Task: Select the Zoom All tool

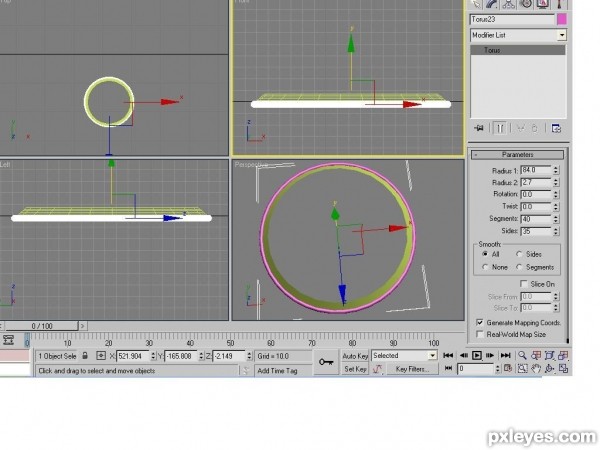Action: click(536, 355)
